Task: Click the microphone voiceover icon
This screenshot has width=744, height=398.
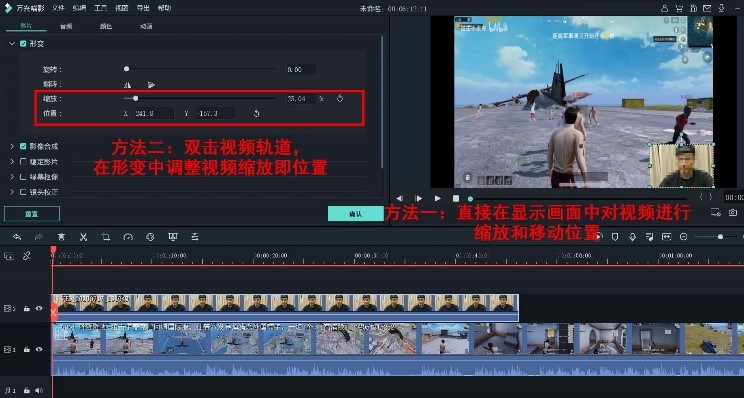Action: [632, 237]
